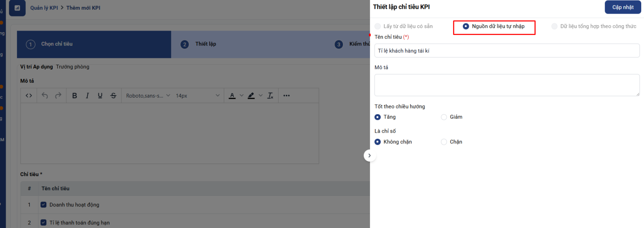Toggle strikethrough formatting in editor
Image resolution: width=644 pixels, height=228 pixels.
[114, 96]
